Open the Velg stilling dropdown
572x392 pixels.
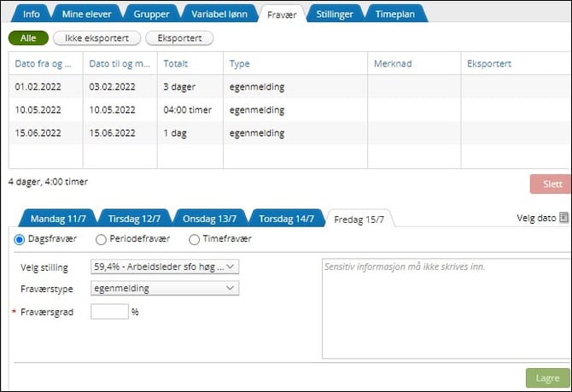[165, 266]
